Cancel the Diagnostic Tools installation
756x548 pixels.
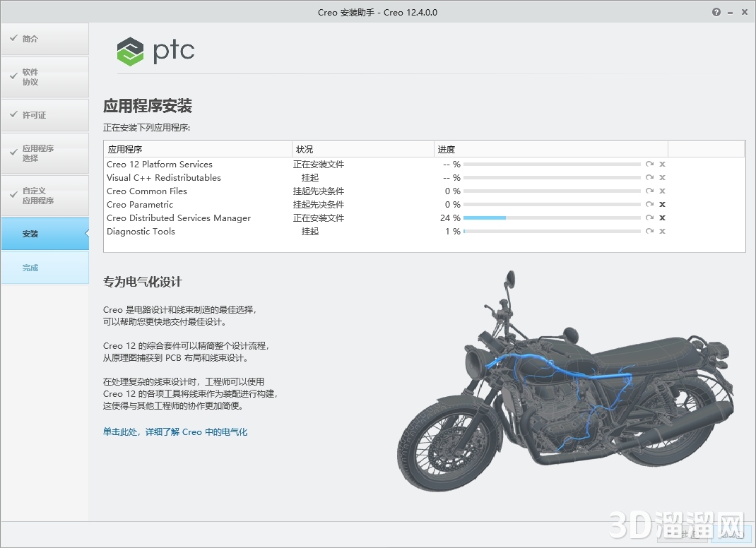[662, 231]
